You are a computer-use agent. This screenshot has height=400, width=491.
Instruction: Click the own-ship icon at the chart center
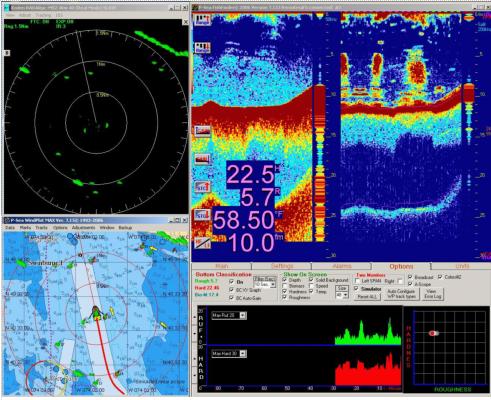point(96,313)
